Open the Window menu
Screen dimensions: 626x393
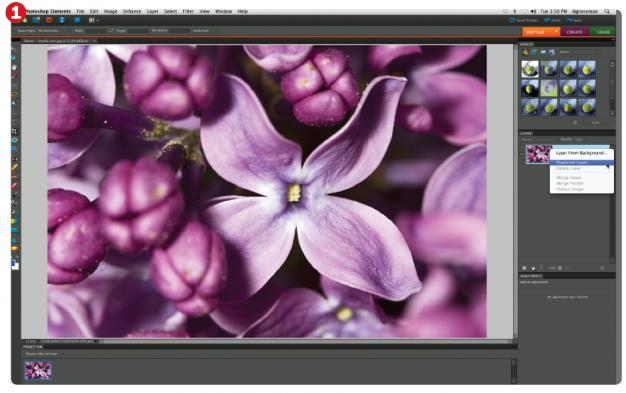pos(224,11)
